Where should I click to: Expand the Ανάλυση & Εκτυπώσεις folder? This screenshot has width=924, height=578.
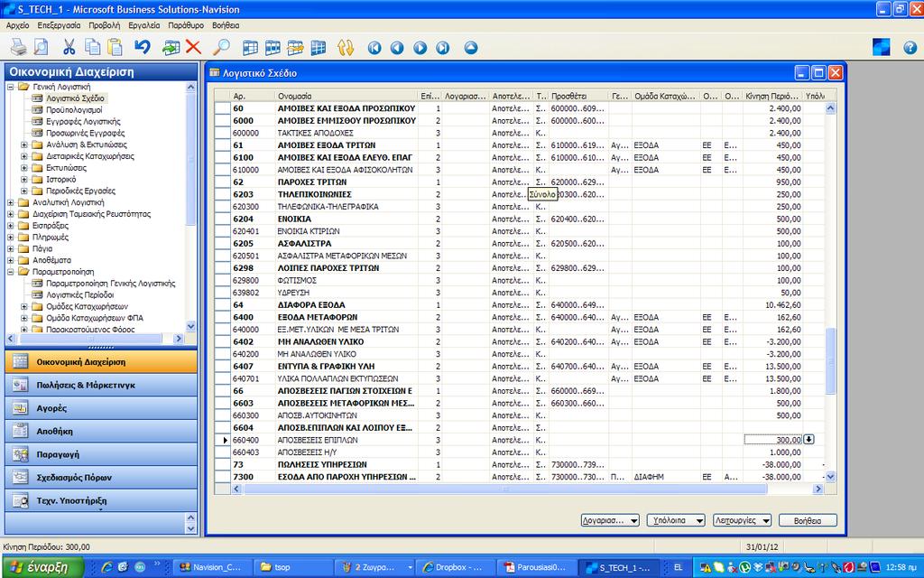click(x=24, y=144)
